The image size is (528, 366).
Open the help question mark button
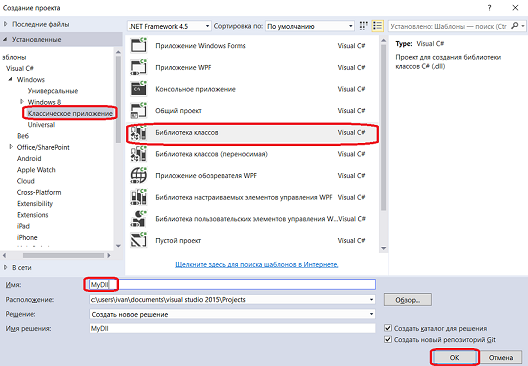click(x=490, y=8)
